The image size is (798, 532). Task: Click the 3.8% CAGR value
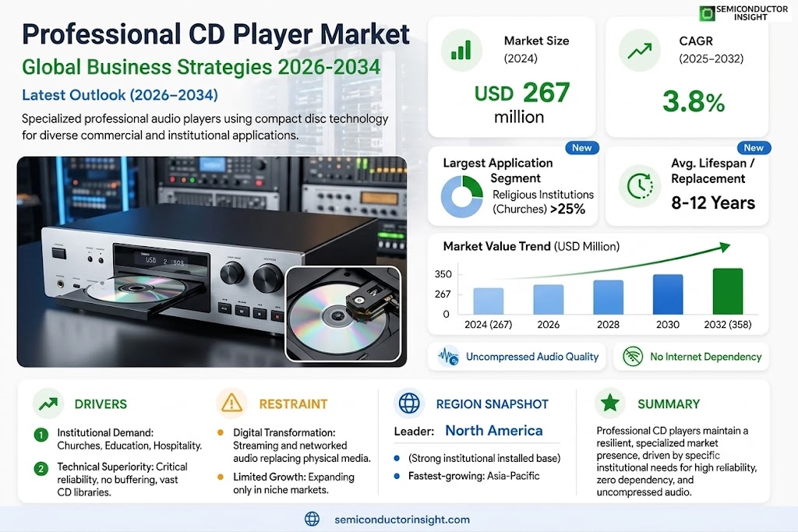pyautogui.click(x=694, y=101)
